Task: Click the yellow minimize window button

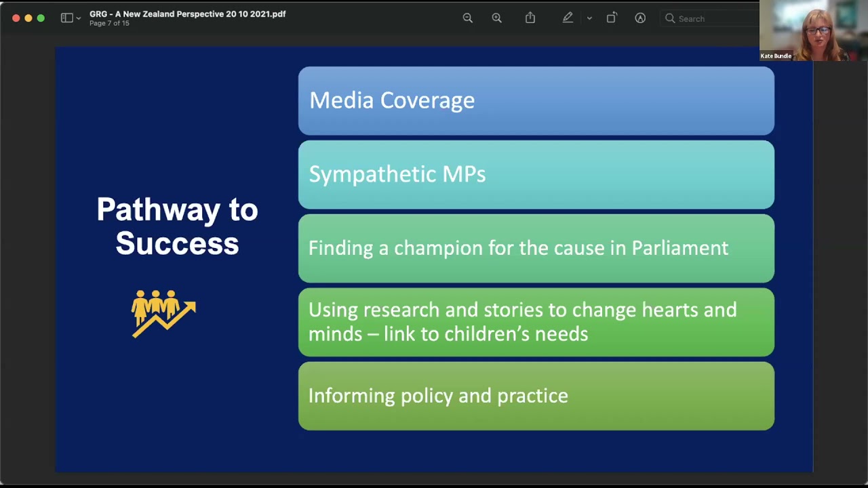Action: (x=28, y=18)
